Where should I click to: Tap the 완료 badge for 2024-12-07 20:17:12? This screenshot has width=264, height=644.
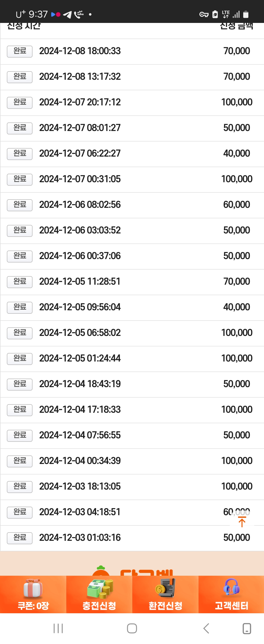(x=20, y=102)
